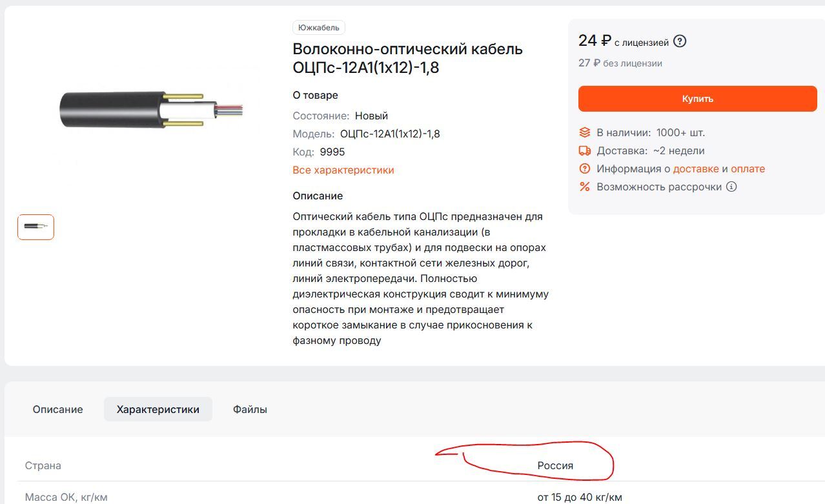
Task: Click the percent icon near Возможность рассрочки
Action: [585, 187]
